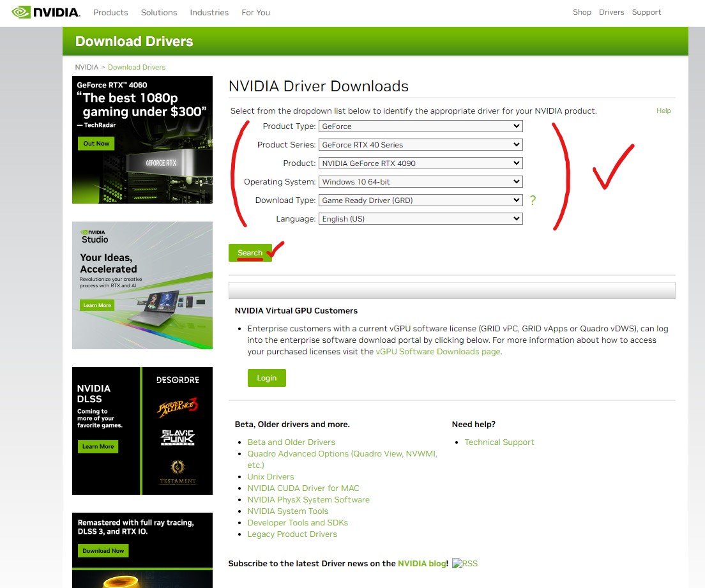
Task: Open the Product Type dropdown
Action: coord(420,126)
